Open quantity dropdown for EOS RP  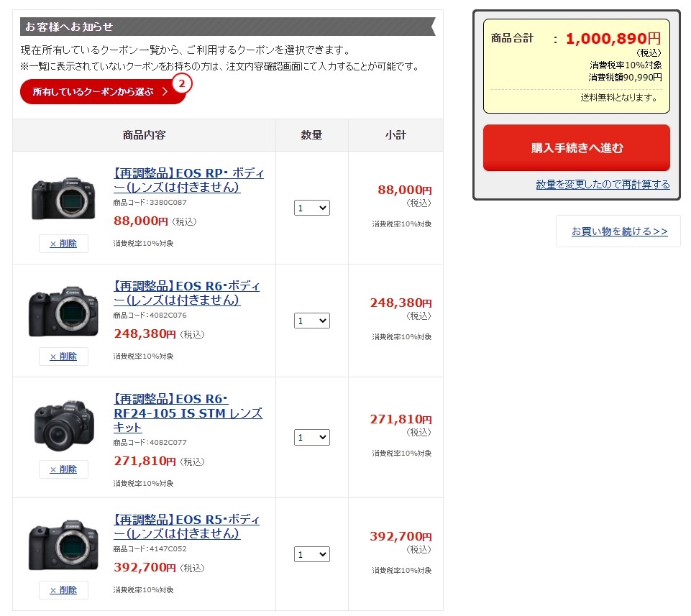coord(311,208)
